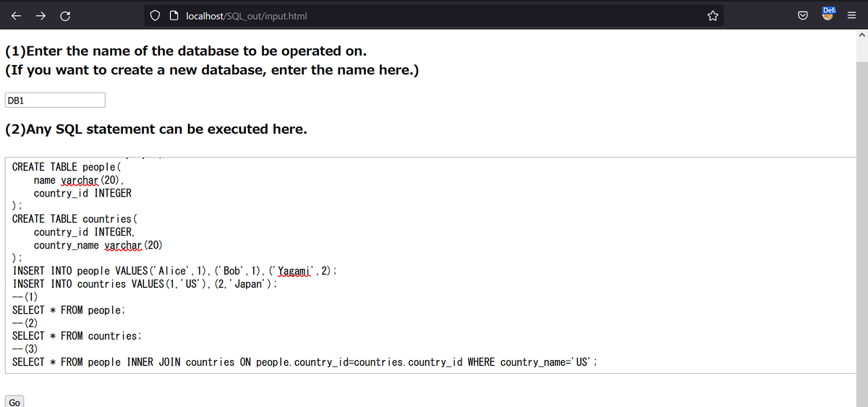This screenshot has width=868, height=407.
Task: Focus the DB1 database name field
Action: coord(55,100)
